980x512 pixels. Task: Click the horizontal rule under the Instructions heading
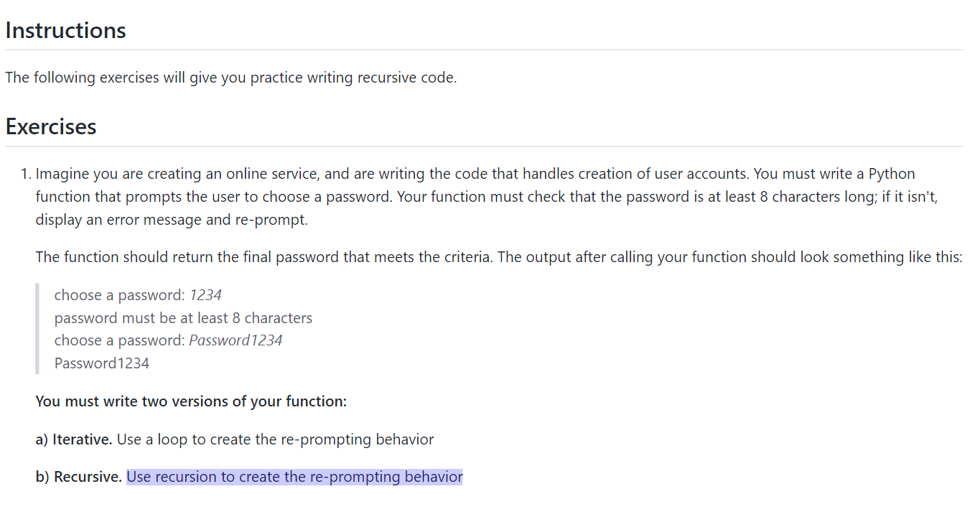[x=484, y=50]
